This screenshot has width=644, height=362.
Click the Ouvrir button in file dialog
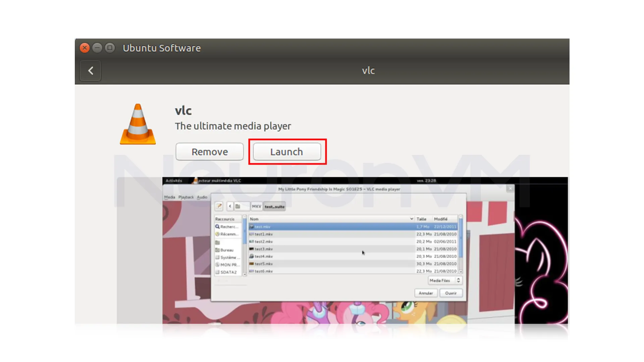pos(451,293)
